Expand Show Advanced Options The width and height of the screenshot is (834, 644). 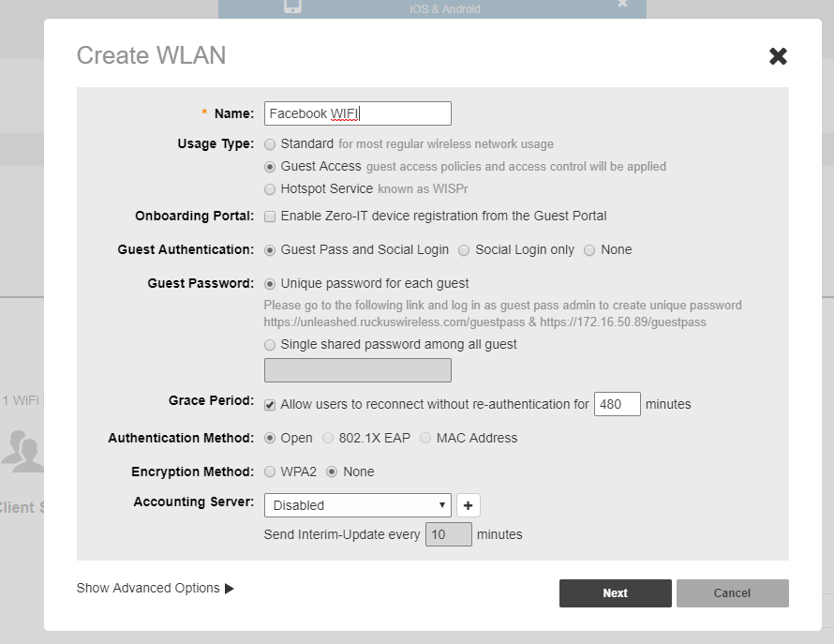[x=156, y=589]
